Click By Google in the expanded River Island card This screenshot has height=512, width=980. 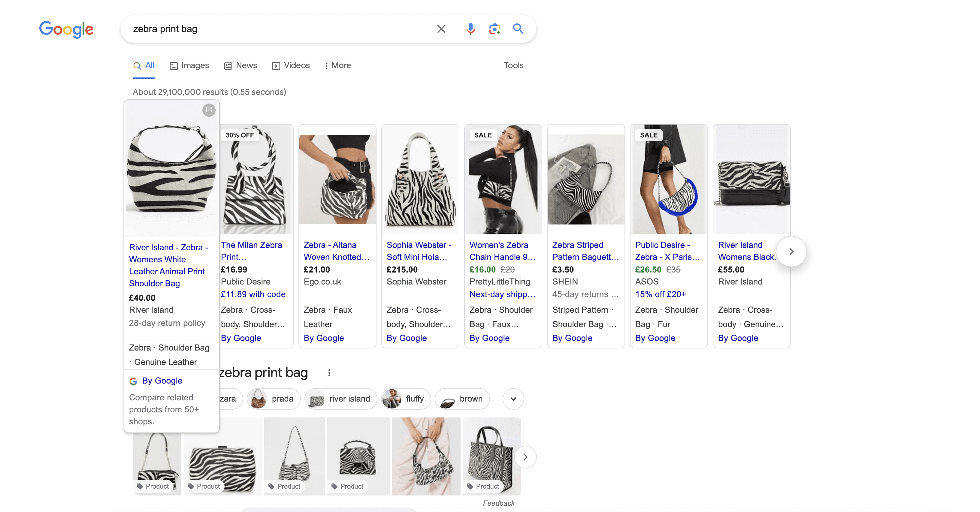click(x=162, y=381)
